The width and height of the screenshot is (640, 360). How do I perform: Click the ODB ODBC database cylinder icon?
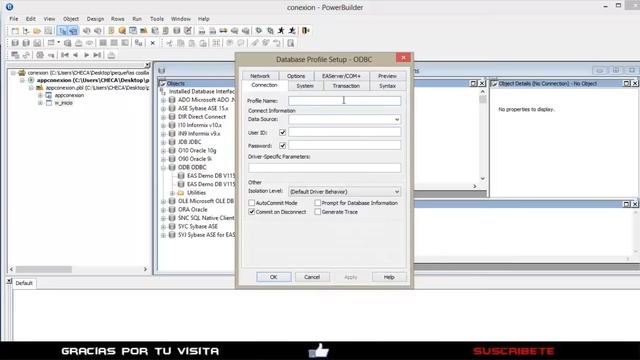coord(172,167)
